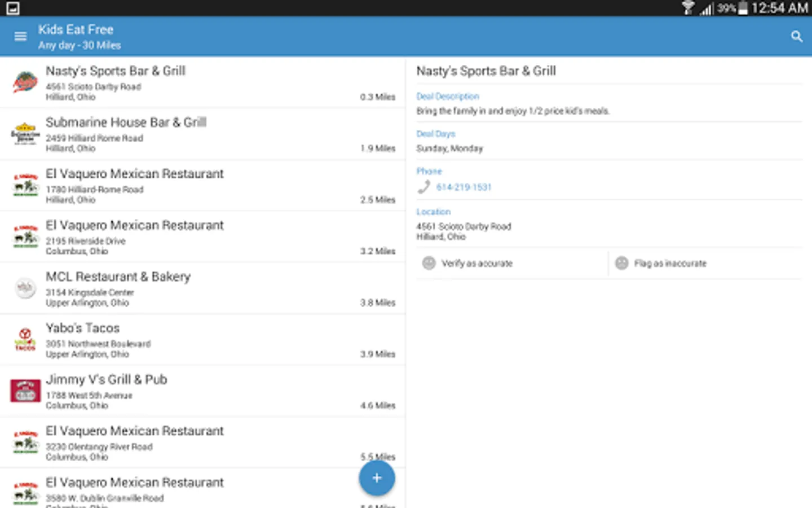Click '3154 Kingsdale Center' address

(90, 292)
